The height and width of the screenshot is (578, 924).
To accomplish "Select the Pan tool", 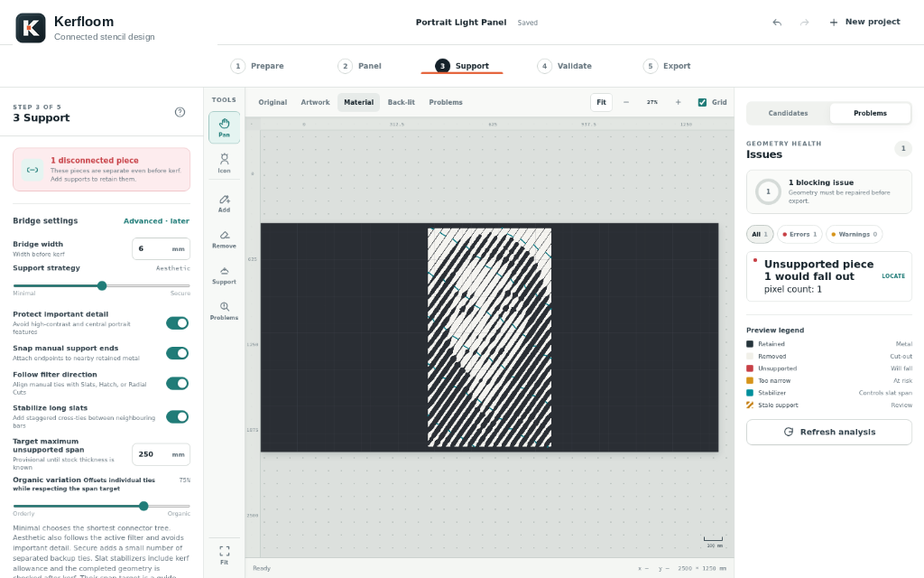I will 224,127.
